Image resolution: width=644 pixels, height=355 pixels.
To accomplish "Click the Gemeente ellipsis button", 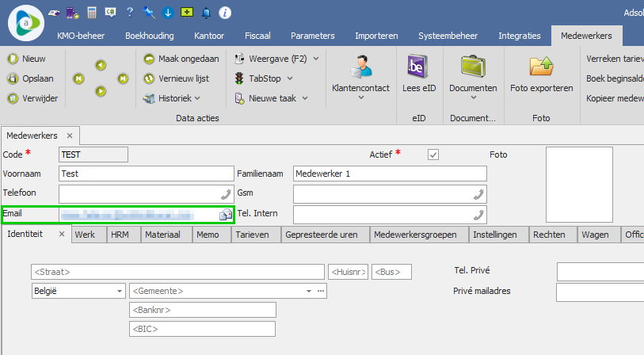I will pyautogui.click(x=321, y=291).
